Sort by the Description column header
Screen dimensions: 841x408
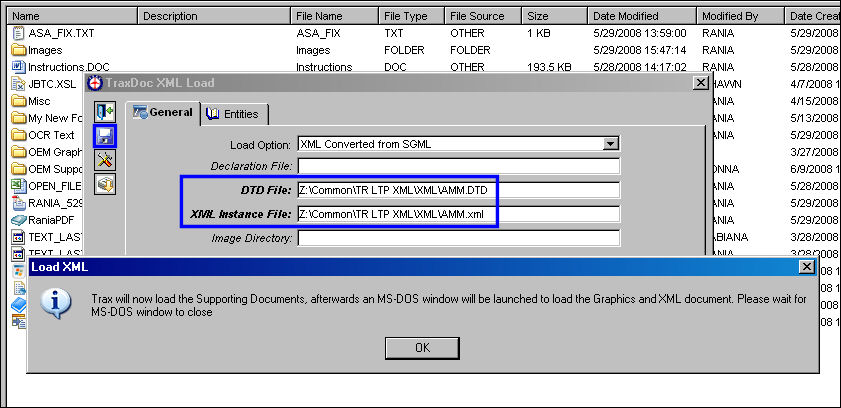(x=215, y=16)
